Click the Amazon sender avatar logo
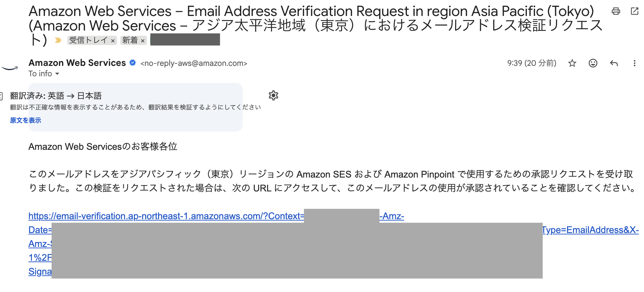 10,68
